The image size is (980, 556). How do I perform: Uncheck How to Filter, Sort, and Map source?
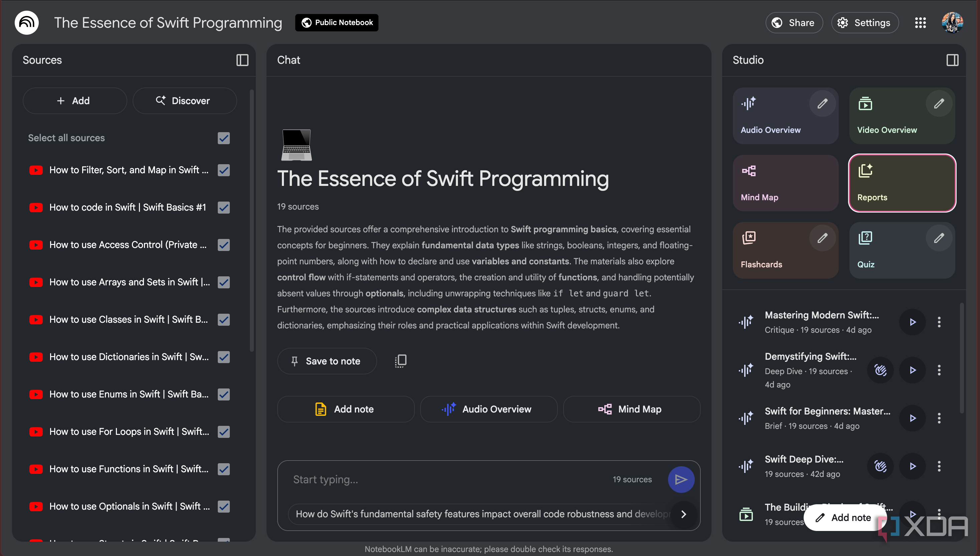[223, 170]
